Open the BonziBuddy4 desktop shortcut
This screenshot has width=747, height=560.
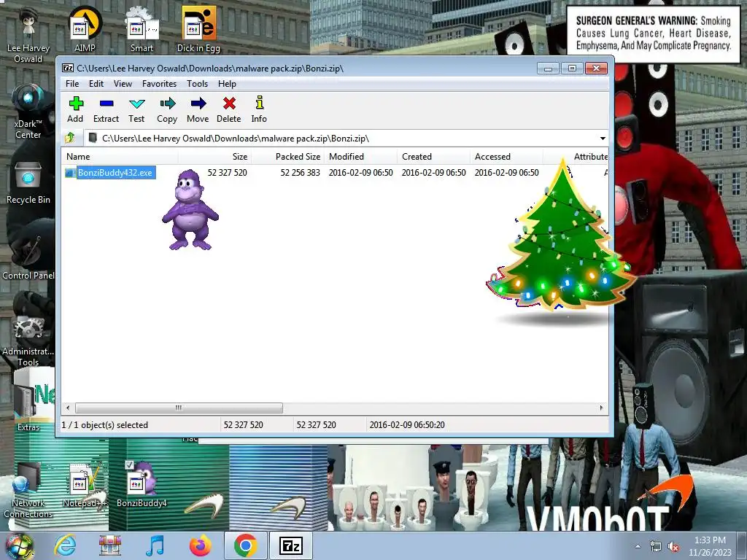[142, 485]
